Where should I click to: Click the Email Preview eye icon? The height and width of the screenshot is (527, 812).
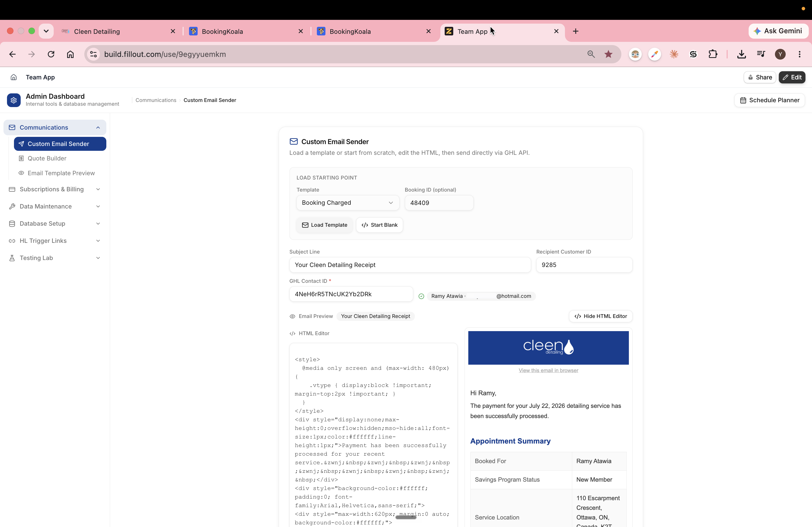[x=292, y=316]
